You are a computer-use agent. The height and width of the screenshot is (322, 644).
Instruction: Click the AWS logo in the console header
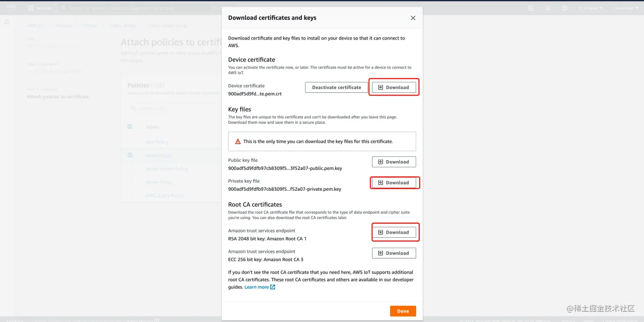[11, 8]
